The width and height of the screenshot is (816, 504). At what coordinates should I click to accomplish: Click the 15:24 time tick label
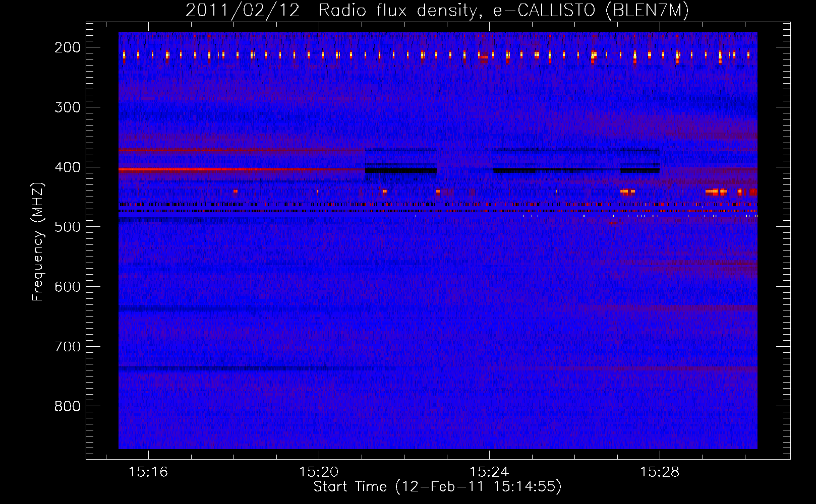coord(489,472)
